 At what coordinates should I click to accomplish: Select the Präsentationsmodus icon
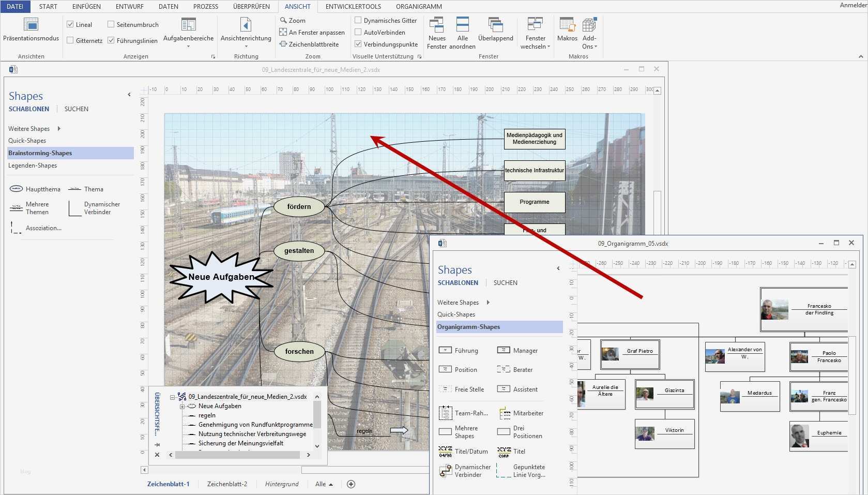pyautogui.click(x=31, y=25)
